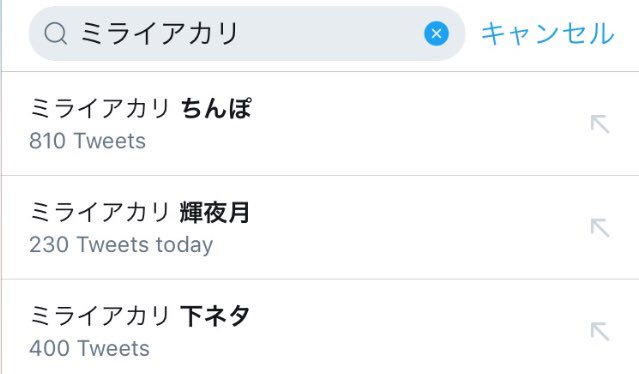639x374 pixels.
Task: Click the 400 Tweets count label
Action: pos(89,348)
